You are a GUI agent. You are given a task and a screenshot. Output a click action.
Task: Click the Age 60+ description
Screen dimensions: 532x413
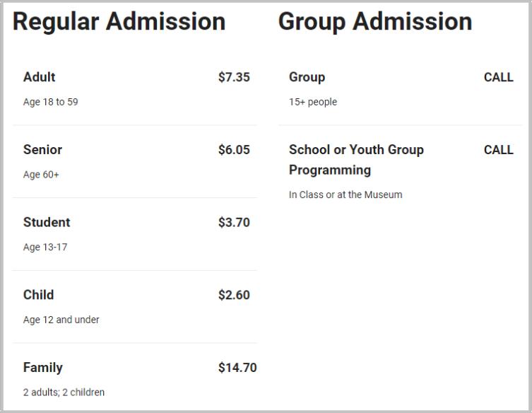pos(41,175)
